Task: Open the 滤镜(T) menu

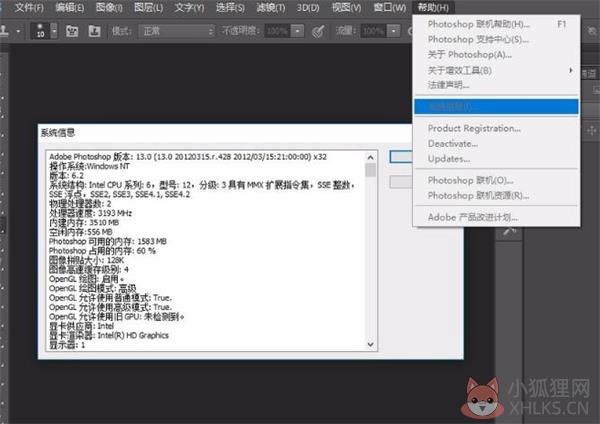Action: (x=271, y=7)
